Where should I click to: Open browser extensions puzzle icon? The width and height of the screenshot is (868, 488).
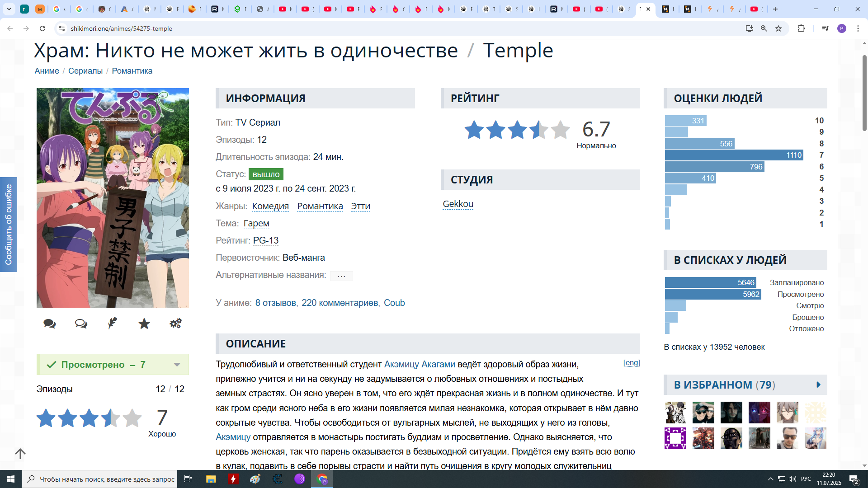coord(801,28)
